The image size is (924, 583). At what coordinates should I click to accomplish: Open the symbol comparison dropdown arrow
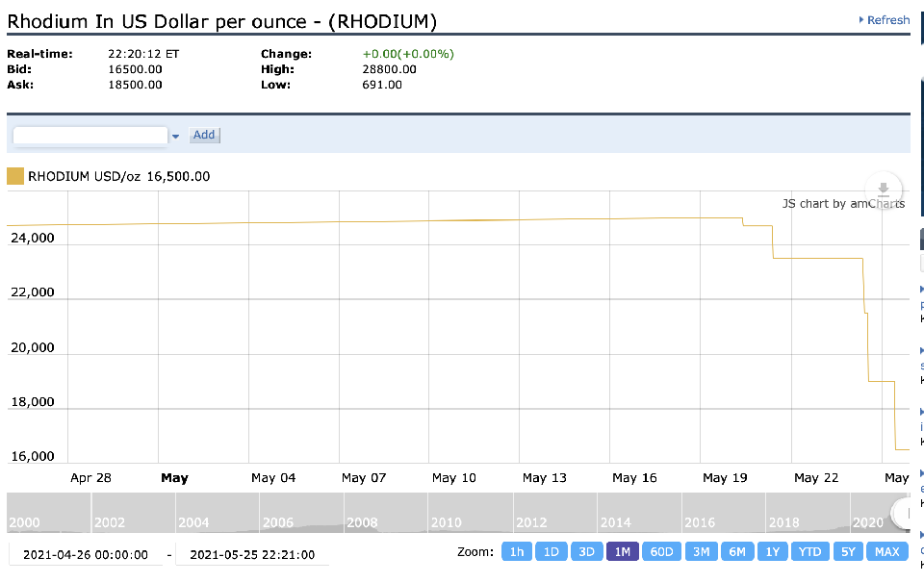[x=175, y=137]
